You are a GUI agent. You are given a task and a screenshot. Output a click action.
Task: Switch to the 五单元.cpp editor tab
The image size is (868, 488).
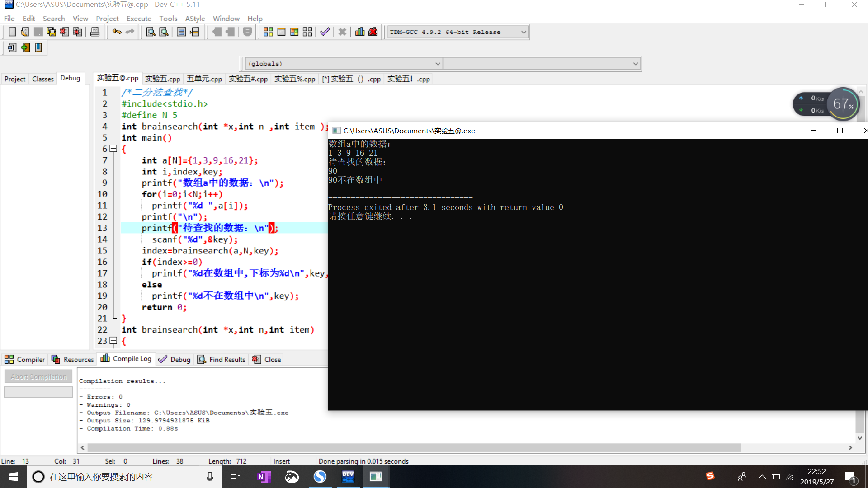coord(204,79)
